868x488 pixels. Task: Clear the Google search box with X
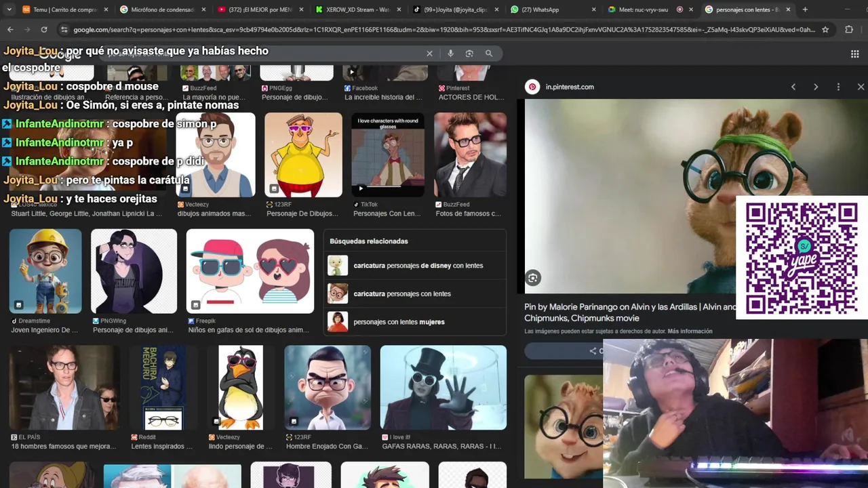pos(429,54)
